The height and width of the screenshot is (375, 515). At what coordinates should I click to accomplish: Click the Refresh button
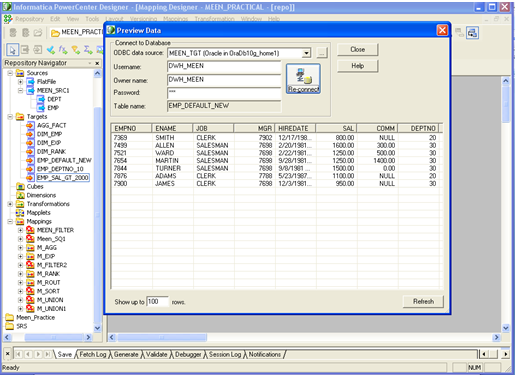click(x=423, y=301)
